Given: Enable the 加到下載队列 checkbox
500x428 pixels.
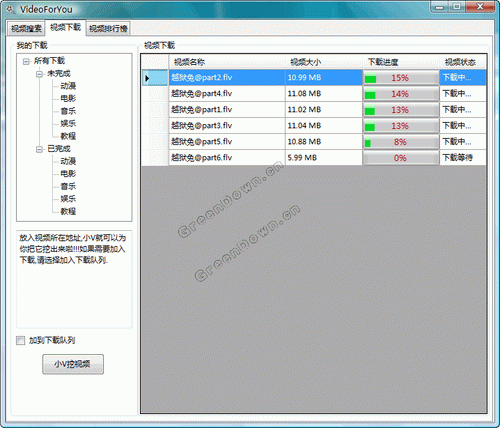Looking at the screenshot, I should [x=21, y=340].
